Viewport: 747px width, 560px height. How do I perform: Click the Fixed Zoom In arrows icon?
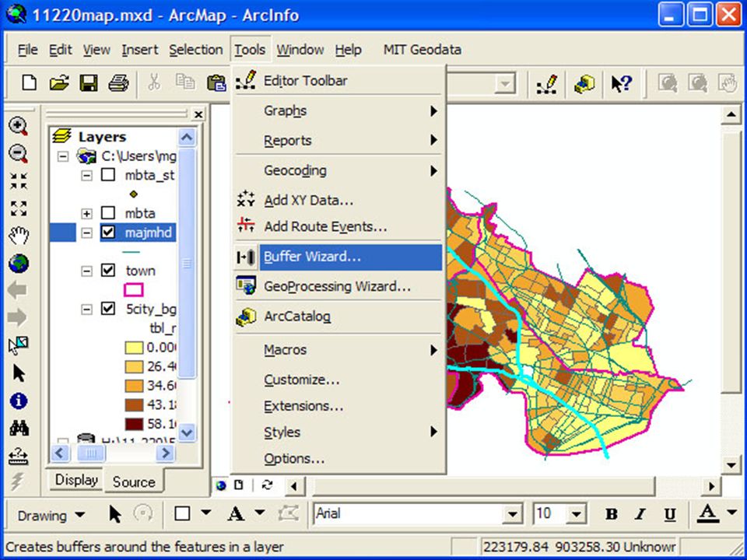point(18,181)
